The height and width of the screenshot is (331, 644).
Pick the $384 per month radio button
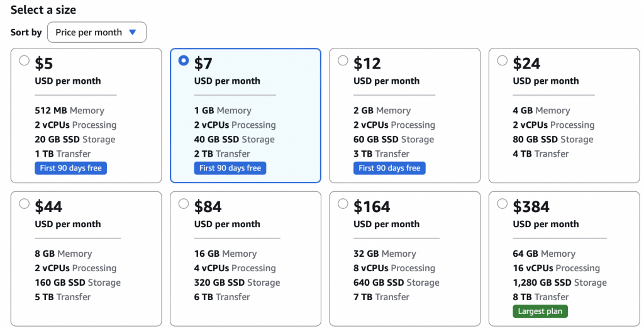(502, 203)
